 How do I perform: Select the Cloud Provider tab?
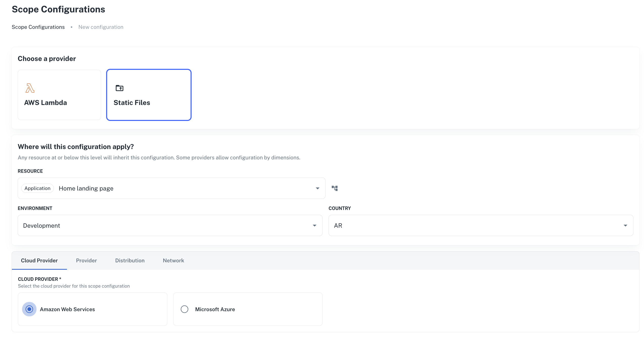[39, 261]
